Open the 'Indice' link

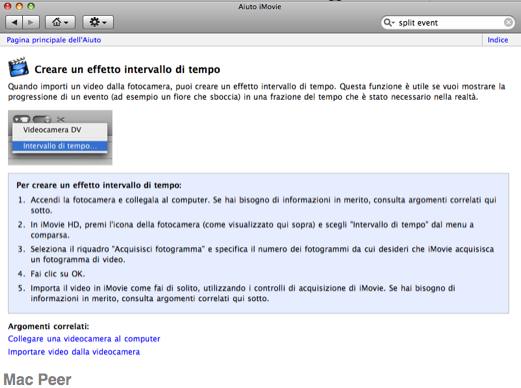498,40
